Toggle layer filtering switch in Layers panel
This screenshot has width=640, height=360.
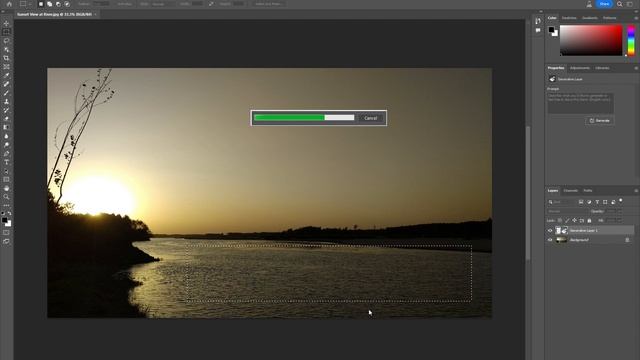tap(620, 201)
